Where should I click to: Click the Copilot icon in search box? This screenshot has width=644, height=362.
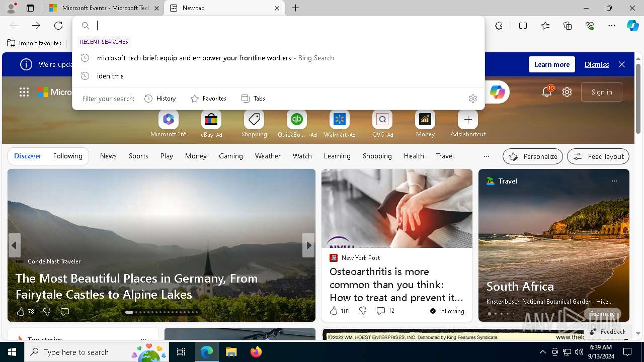point(497,92)
